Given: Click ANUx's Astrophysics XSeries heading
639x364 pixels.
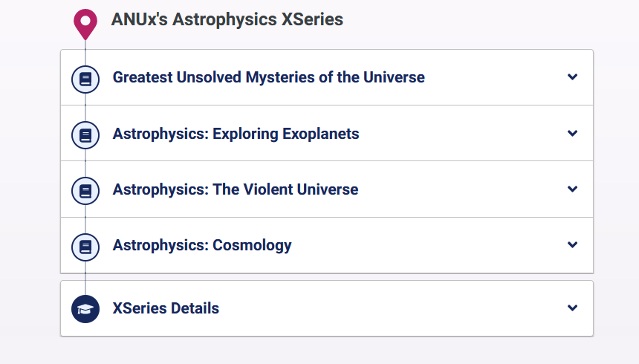Looking at the screenshot, I should click(x=227, y=19).
